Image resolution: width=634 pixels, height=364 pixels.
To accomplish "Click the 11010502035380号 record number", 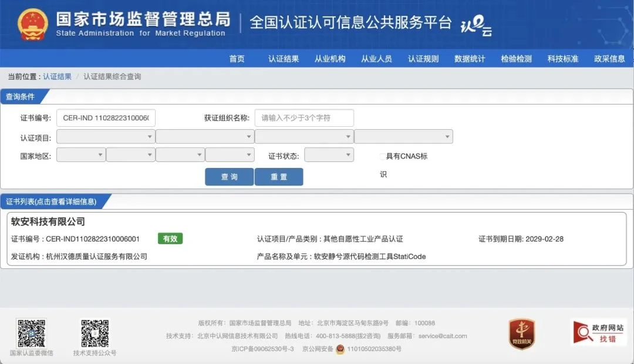I will (x=375, y=349).
